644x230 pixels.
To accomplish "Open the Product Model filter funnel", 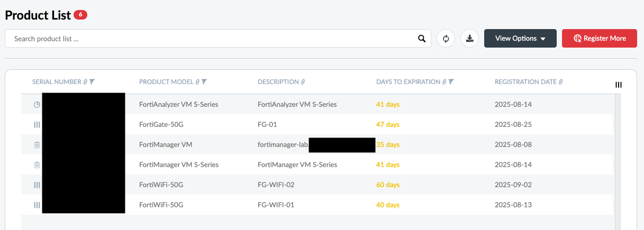I will tap(204, 82).
